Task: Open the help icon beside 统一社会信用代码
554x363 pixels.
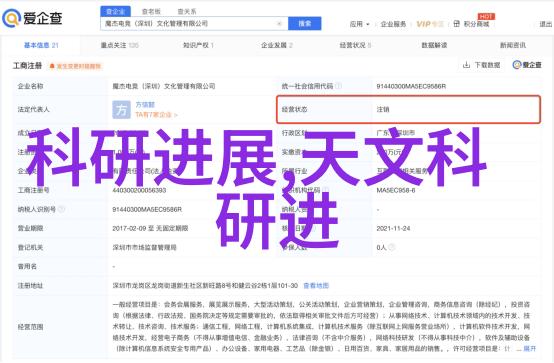Action: click(338, 86)
